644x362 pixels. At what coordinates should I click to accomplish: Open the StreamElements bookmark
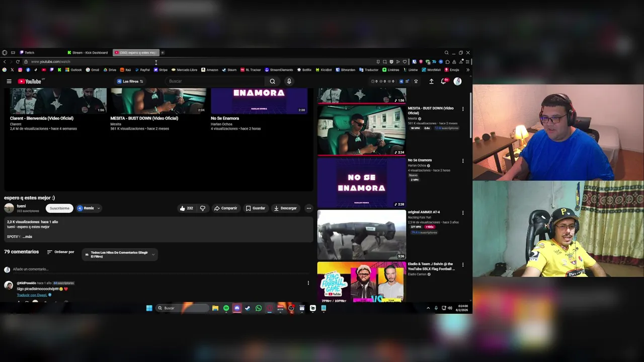click(279, 70)
